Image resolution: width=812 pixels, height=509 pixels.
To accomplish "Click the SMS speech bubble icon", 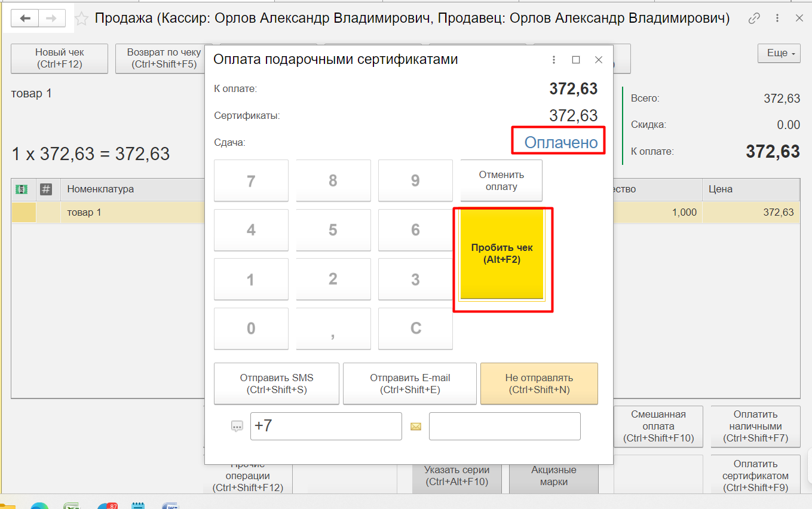I will point(237,427).
